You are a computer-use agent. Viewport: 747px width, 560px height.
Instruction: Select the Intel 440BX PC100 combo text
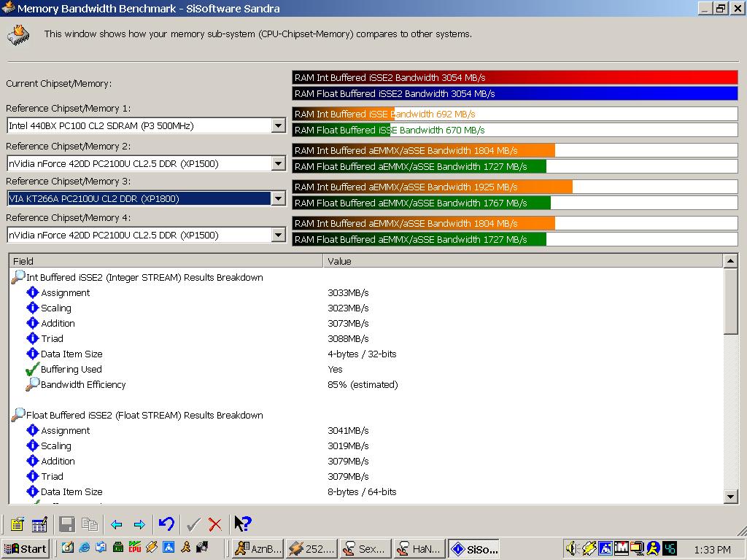[101, 125]
